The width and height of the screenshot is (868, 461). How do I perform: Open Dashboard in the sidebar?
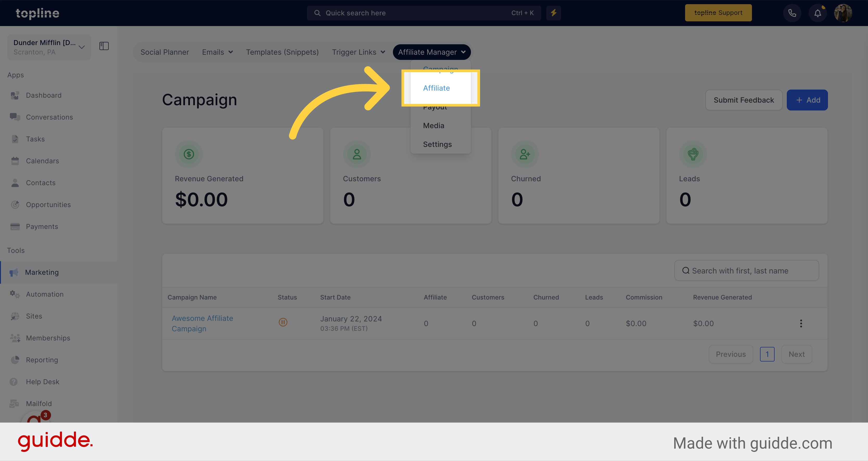[x=44, y=95]
